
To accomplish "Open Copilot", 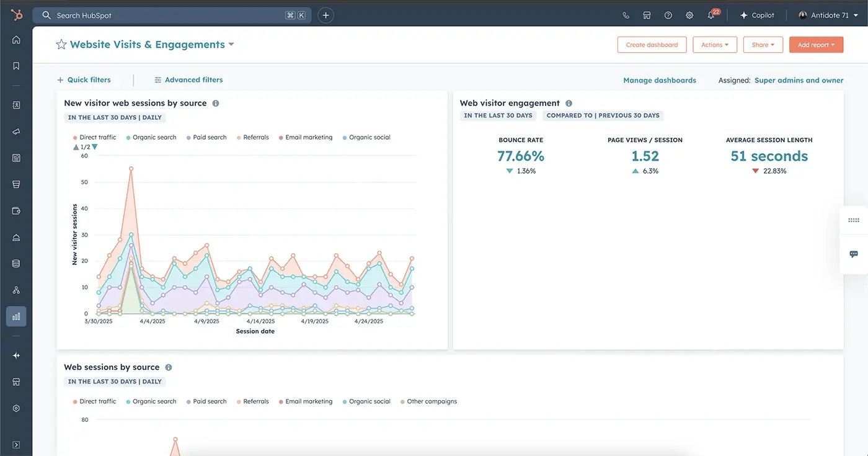I will tap(757, 16).
